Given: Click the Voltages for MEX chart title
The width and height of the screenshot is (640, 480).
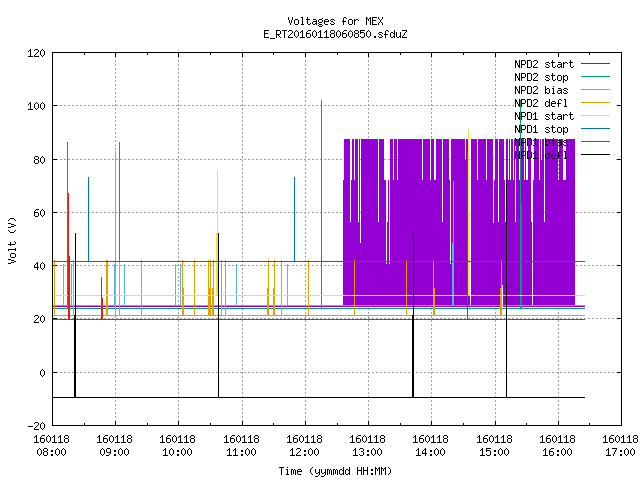Looking at the screenshot, I should point(335,21).
